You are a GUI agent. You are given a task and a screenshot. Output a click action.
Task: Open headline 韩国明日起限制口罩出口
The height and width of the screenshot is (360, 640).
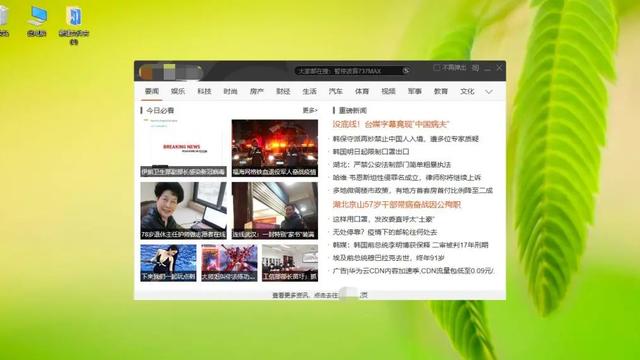371,151
